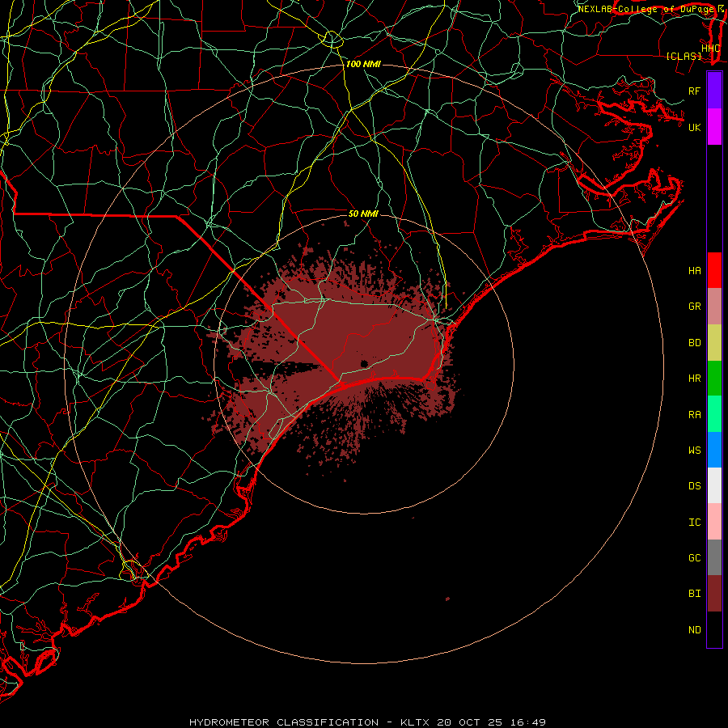Click the HHC product code label

(x=710, y=49)
